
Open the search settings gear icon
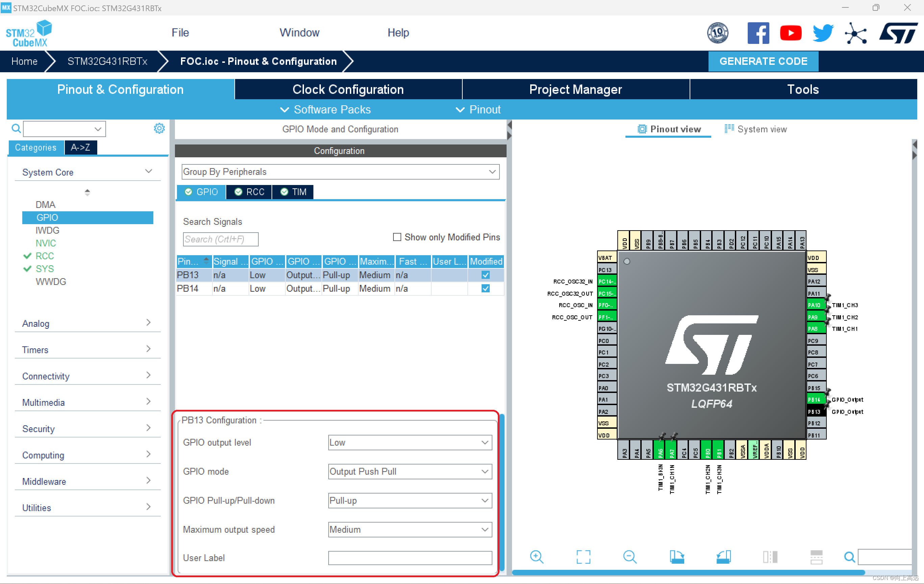(x=159, y=129)
